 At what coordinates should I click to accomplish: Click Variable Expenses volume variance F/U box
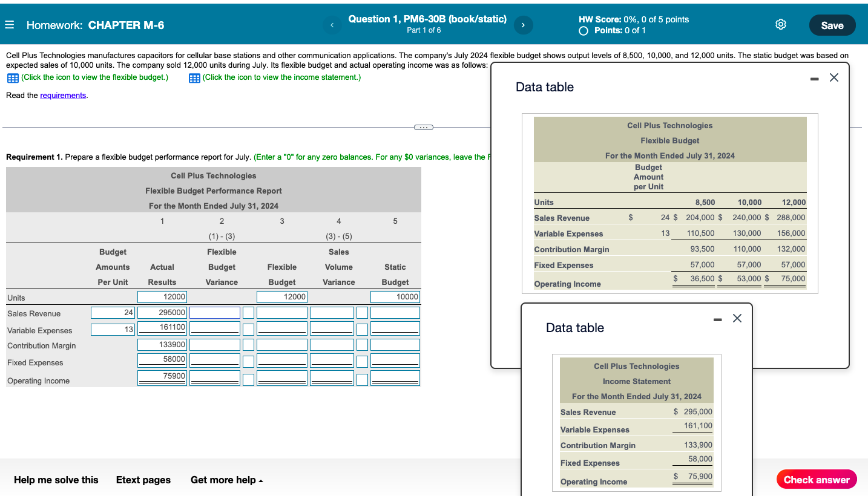click(362, 330)
